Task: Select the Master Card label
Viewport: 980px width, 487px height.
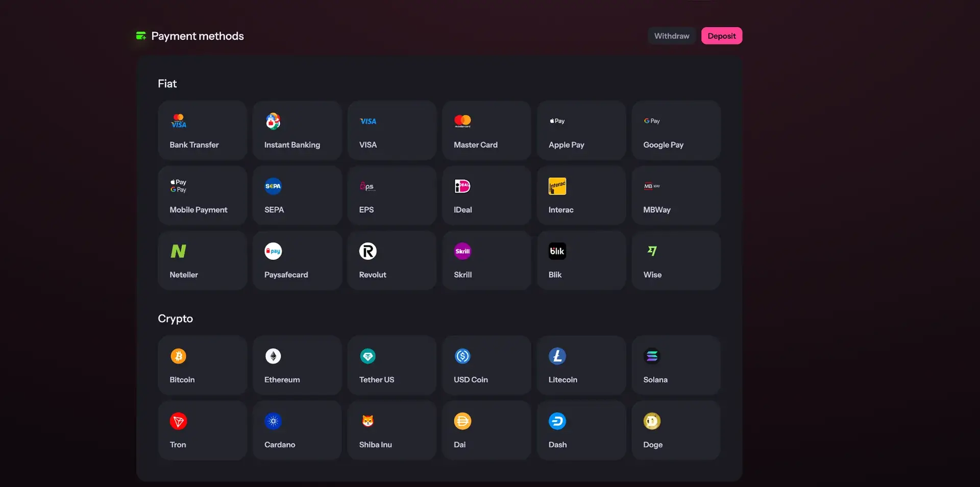Action: click(476, 144)
